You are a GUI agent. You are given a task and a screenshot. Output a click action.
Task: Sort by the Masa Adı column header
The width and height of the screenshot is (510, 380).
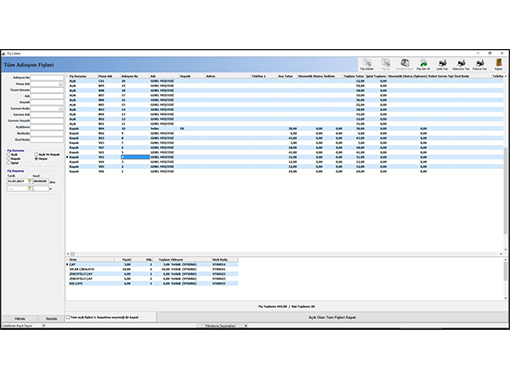coord(109,76)
